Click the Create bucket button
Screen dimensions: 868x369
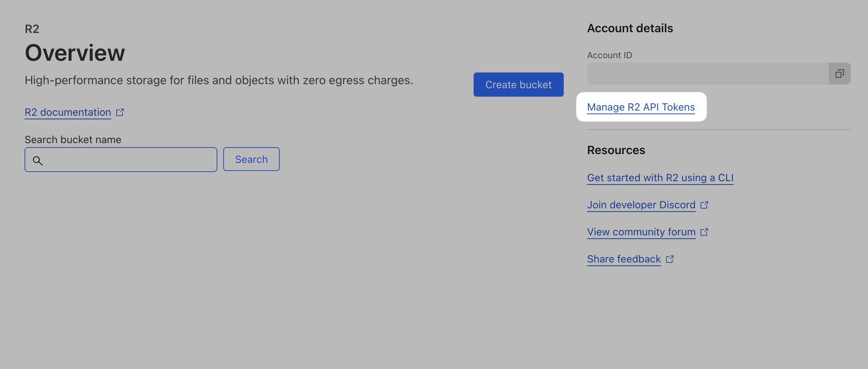click(518, 85)
